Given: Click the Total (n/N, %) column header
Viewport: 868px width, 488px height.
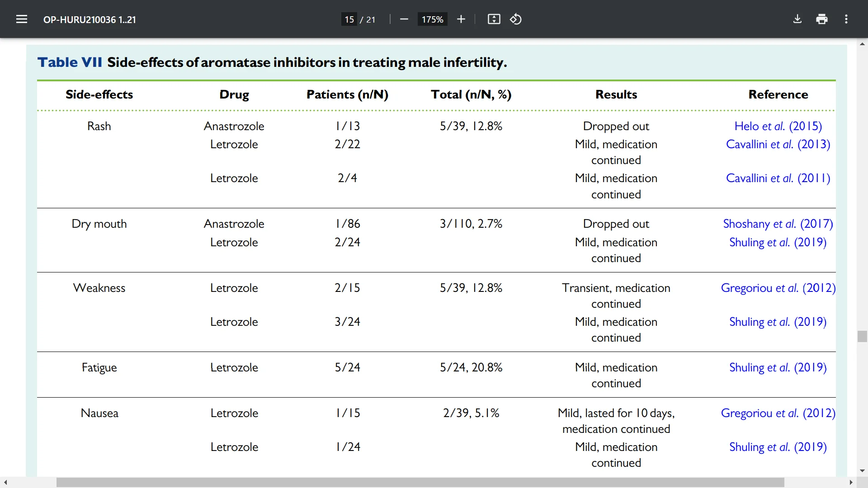Looking at the screenshot, I should (471, 94).
